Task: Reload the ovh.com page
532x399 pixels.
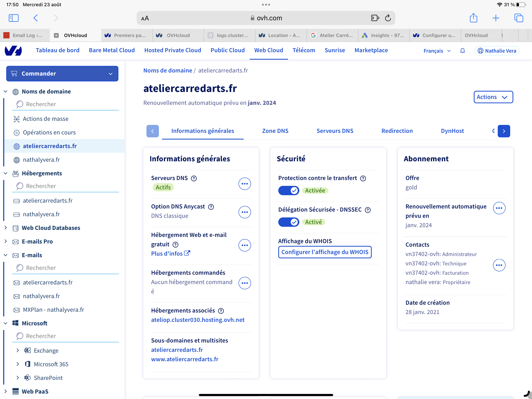Action: click(x=388, y=18)
